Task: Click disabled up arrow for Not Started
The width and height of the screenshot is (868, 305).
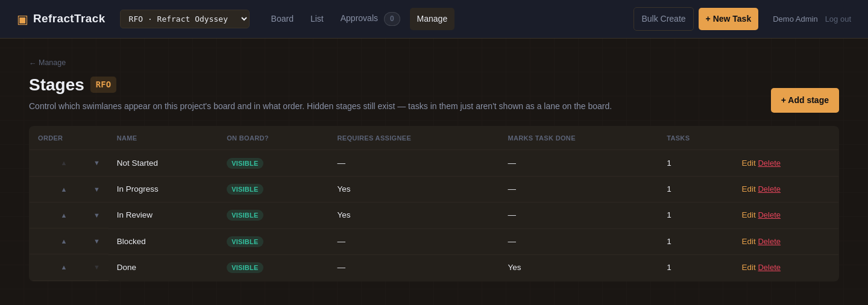Action: (64, 163)
